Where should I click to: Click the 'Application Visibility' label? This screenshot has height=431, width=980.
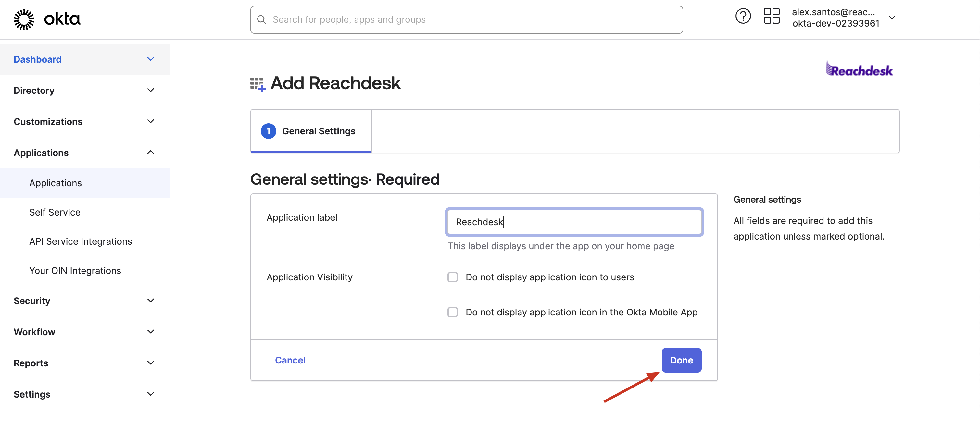(x=309, y=277)
